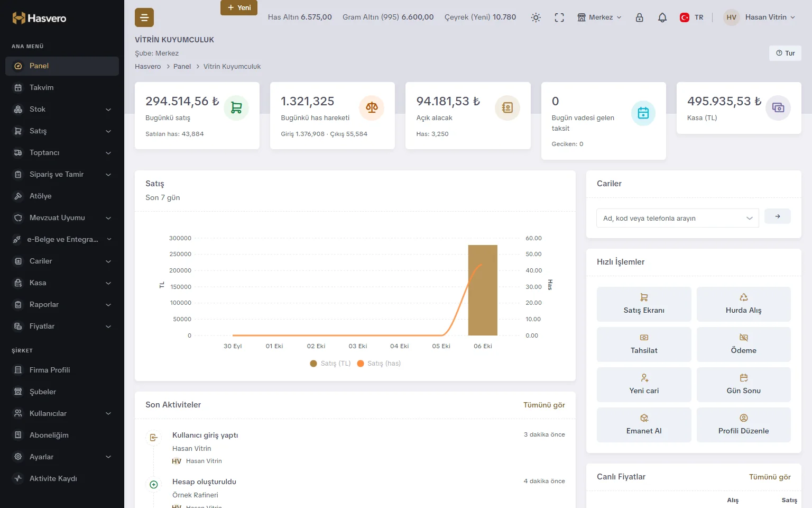Click the Tahsilat quick action

click(x=644, y=344)
